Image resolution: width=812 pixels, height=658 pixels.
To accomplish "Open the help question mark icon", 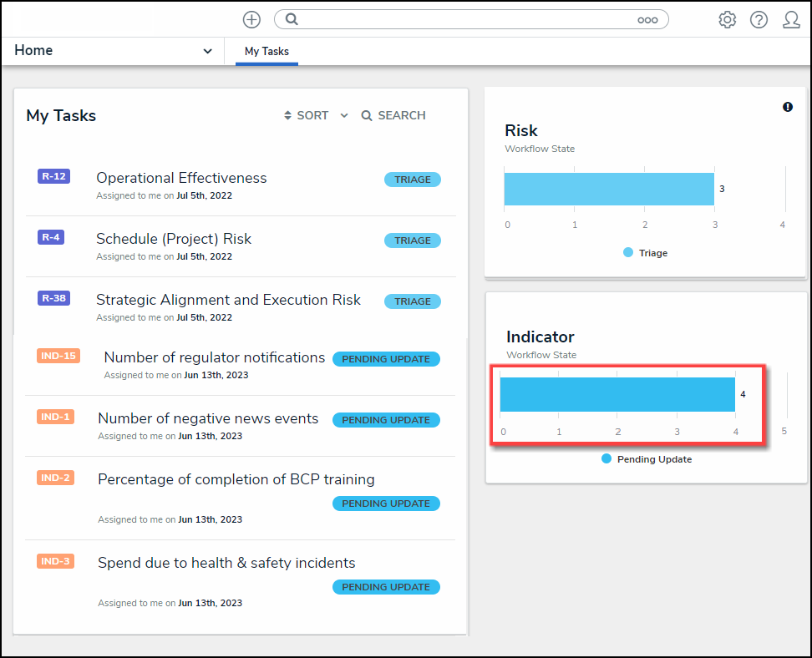I will [x=759, y=20].
